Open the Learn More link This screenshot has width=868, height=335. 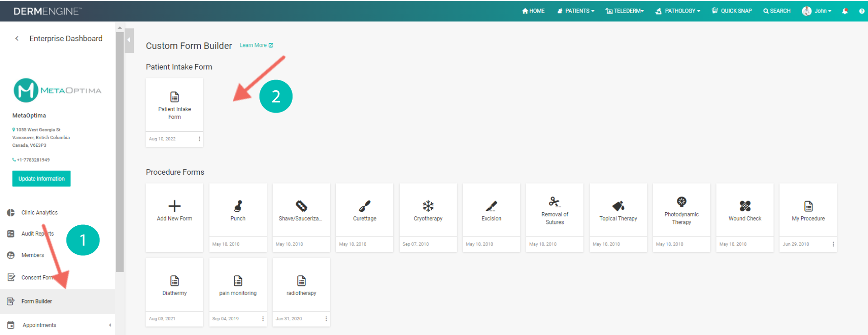[256, 45]
